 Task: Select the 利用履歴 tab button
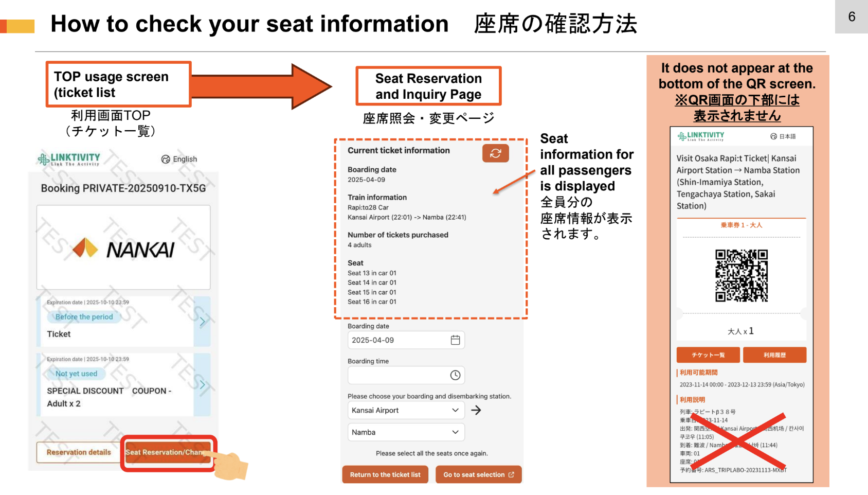click(x=774, y=355)
